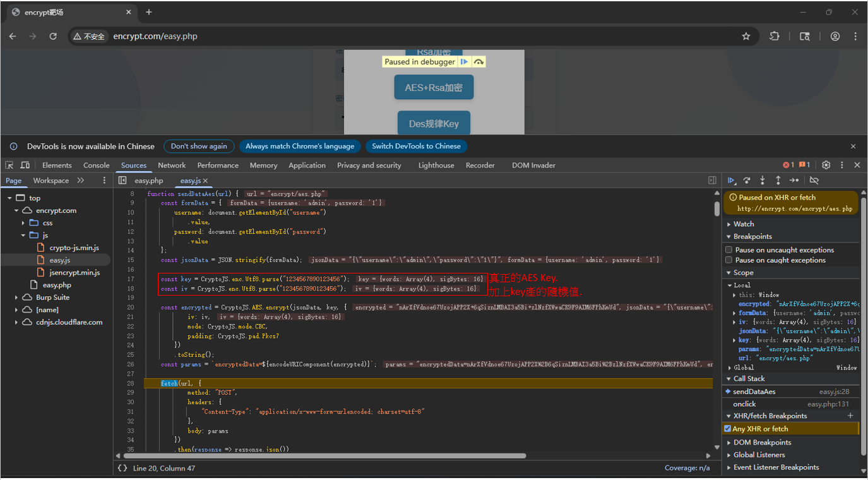868x480 pixels.
Task: Open Chrome three-dot menu
Action: click(855, 36)
